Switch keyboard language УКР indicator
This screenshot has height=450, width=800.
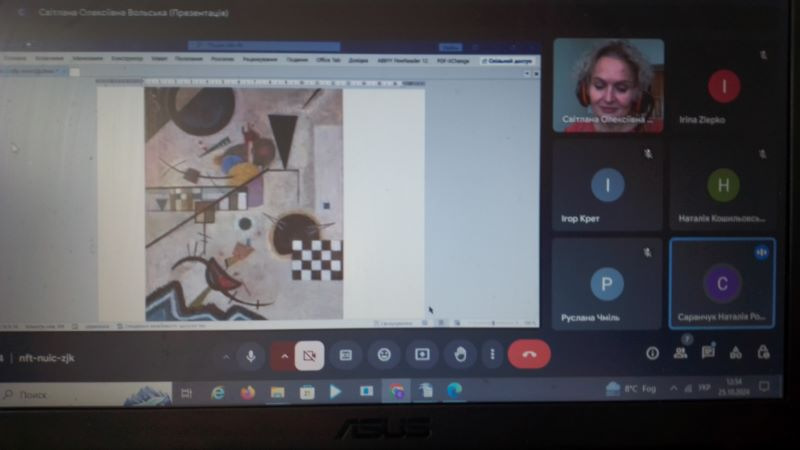(705, 388)
